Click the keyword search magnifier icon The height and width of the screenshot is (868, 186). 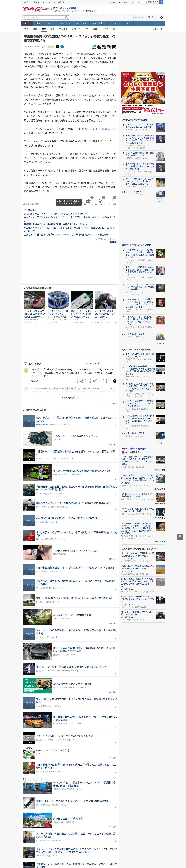pyautogui.click(x=66, y=18)
